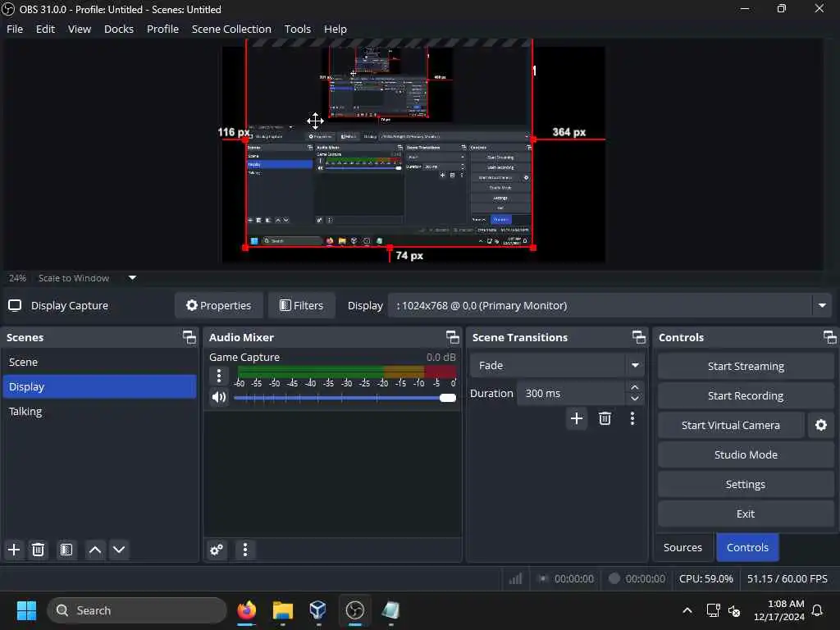Screen dimensions: 840x630
Task: Click the Game Capture audio level meter
Action: 347,372
